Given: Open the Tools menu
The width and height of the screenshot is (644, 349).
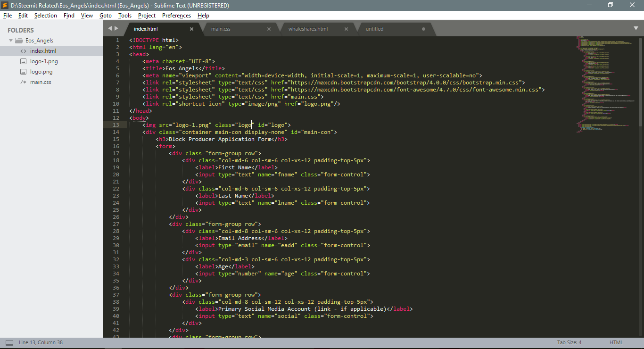Looking at the screenshot, I should click(125, 16).
